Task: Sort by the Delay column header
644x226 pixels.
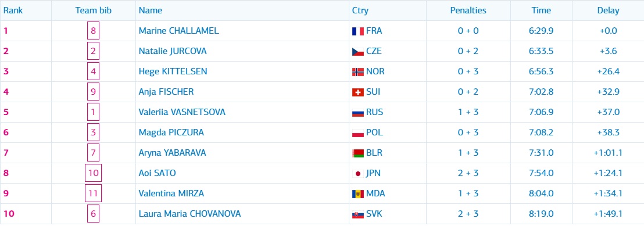Action: click(608, 10)
